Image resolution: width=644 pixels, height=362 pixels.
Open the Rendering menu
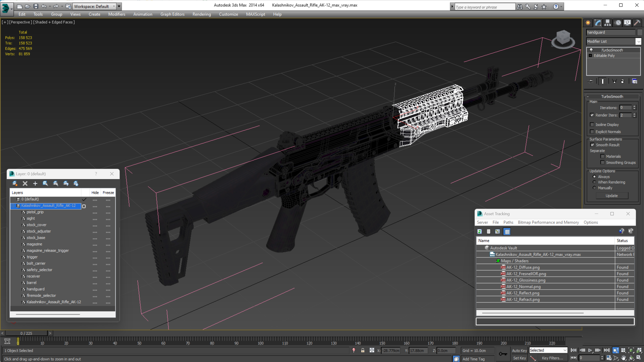point(202,14)
